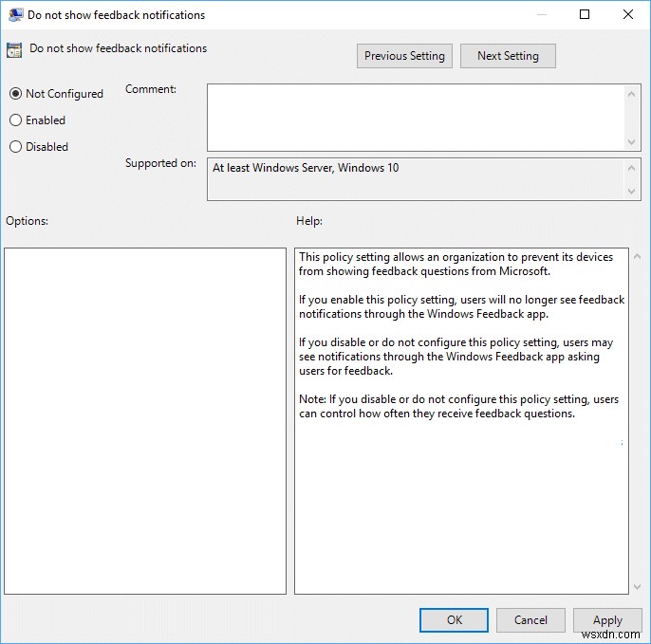Click the 'Do not show feedback notifications' heading

click(118, 48)
